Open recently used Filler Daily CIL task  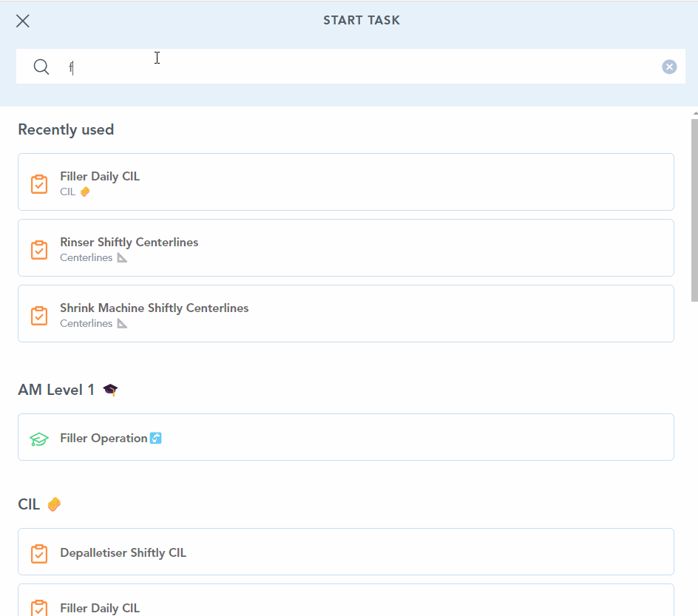345,182
